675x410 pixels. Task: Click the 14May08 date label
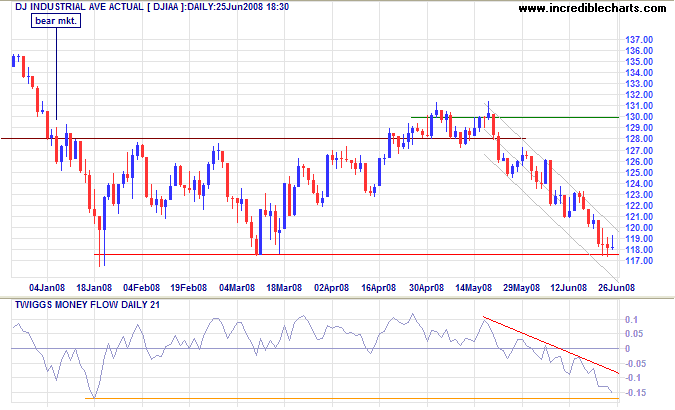tap(474, 288)
